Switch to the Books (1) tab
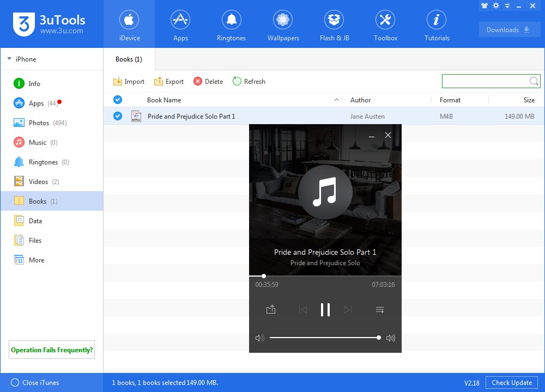The image size is (545, 392). [129, 59]
